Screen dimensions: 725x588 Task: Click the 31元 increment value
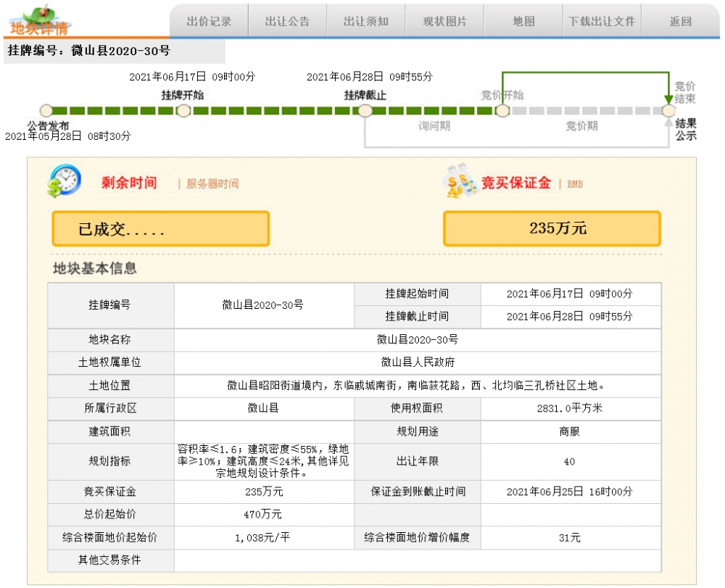point(570,538)
